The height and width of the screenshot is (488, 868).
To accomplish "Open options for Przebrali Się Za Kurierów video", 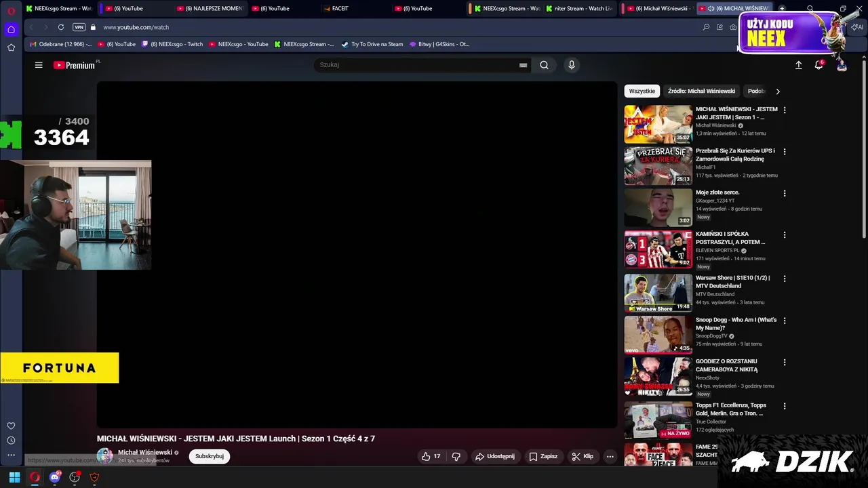I will click(785, 151).
